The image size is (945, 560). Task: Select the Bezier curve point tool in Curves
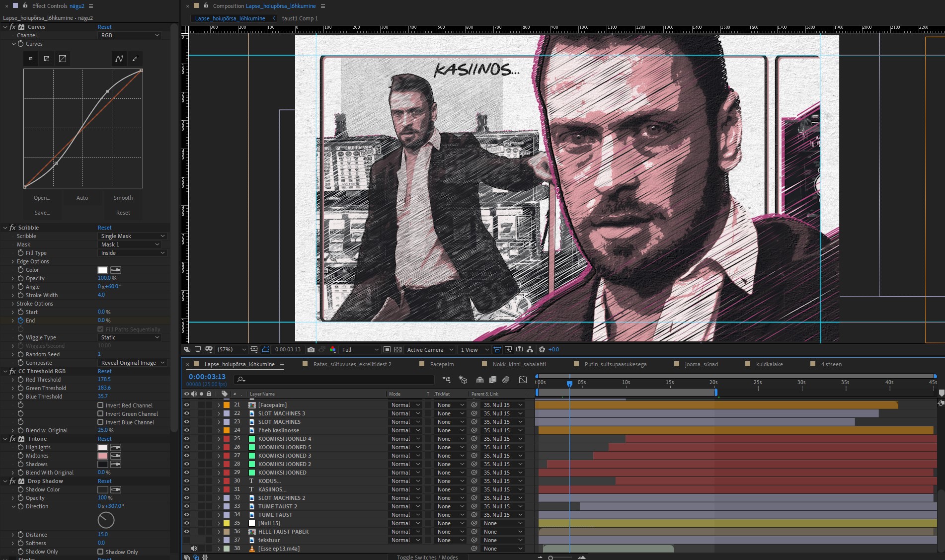[x=119, y=59]
